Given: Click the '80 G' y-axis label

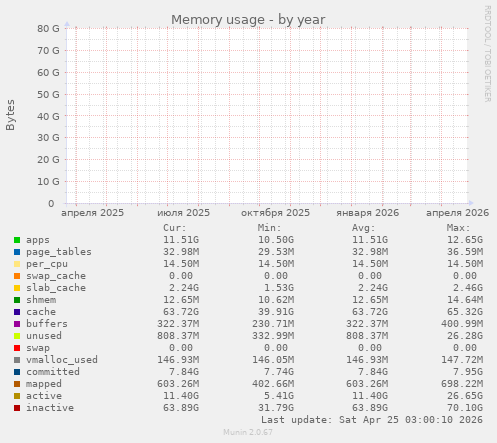Looking at the screenshot, I should pyautogui.click(x=48, y=29).
